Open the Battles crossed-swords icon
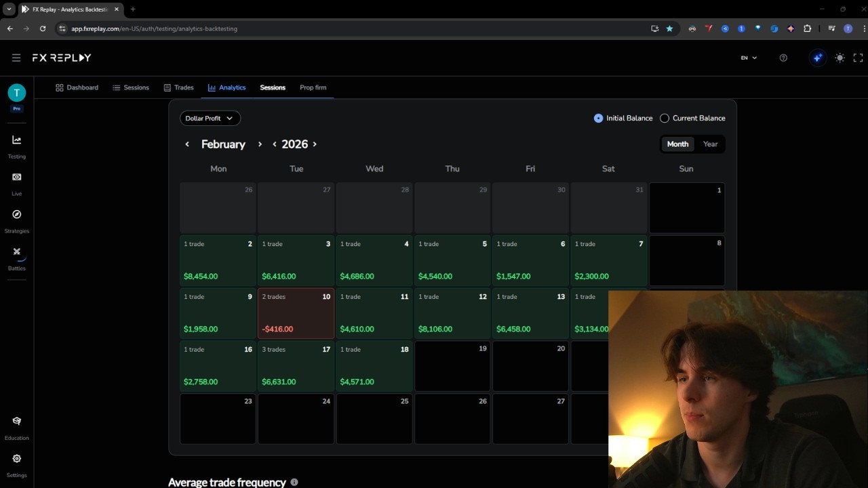This screenshot has width=868, height=488. pos(17,251)
